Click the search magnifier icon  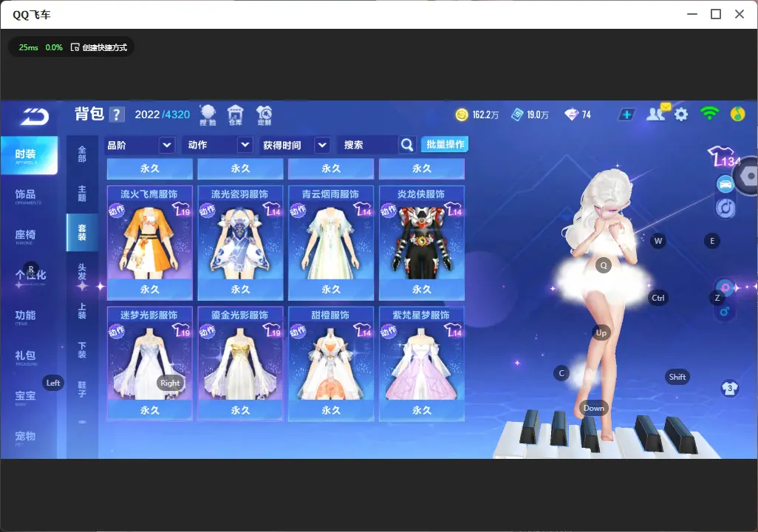(x=407, y=145)
